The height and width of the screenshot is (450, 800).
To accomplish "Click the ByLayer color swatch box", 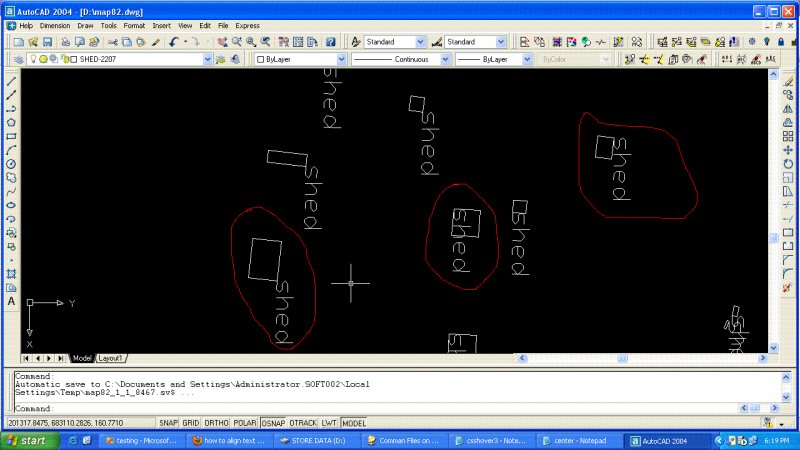I will click(260, 59).
